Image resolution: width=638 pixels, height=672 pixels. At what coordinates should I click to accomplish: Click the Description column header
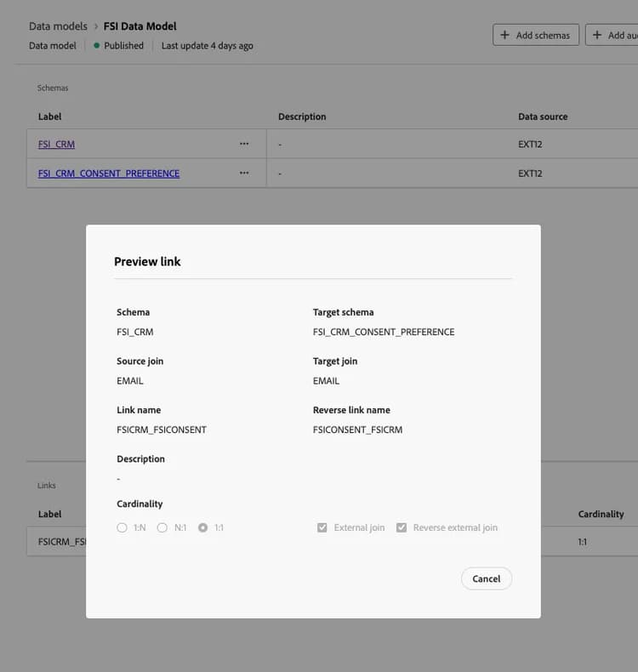pos(302,117)
